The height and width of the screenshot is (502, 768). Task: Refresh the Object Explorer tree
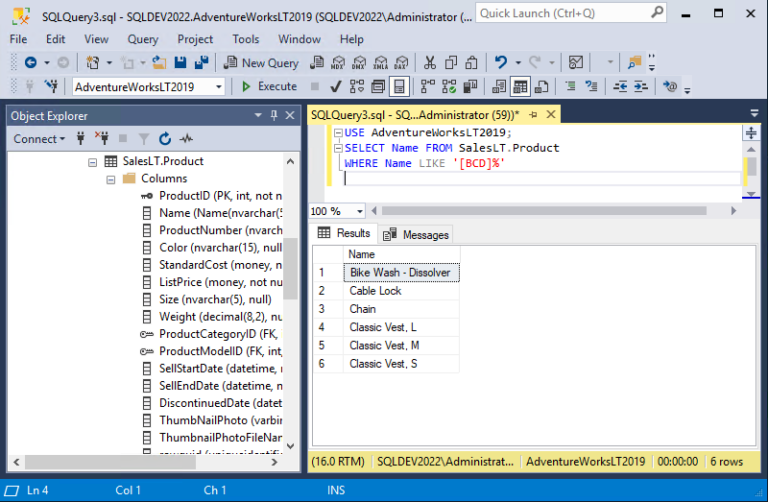point(165,139)
